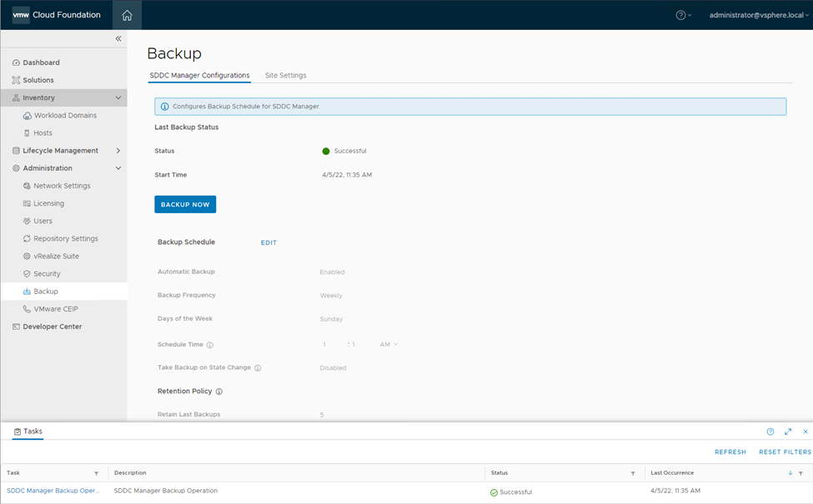This screenshot has height=504, width=813.
Task: Click RESET FILTERS in the Tasks panel
Action: 785,452
